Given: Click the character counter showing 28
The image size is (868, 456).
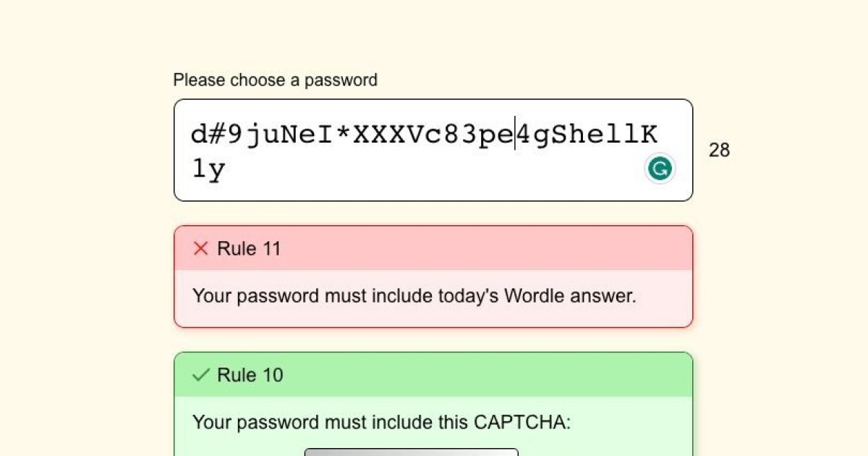Looking at the screenshot, I should pos(720,150).
